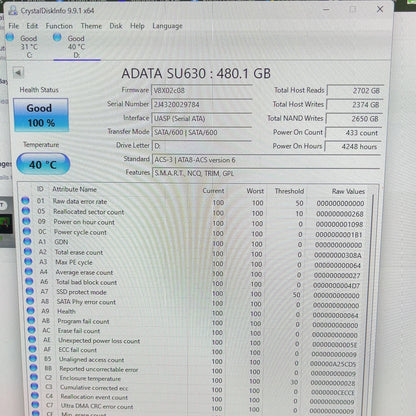Screen dimensions: 416x416
Task: Click status icon for Reallocated sector count
Action: coord(26,211)
